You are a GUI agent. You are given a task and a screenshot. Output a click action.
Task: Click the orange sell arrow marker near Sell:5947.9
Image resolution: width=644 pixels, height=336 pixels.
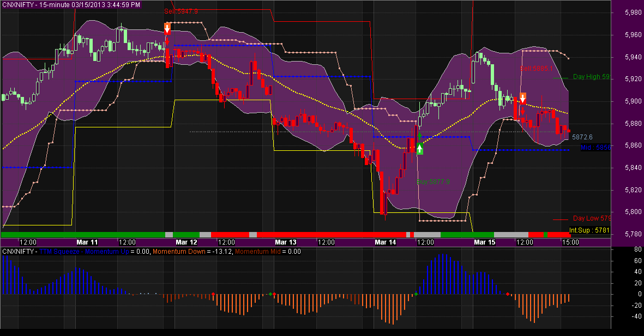coord(167,29)
